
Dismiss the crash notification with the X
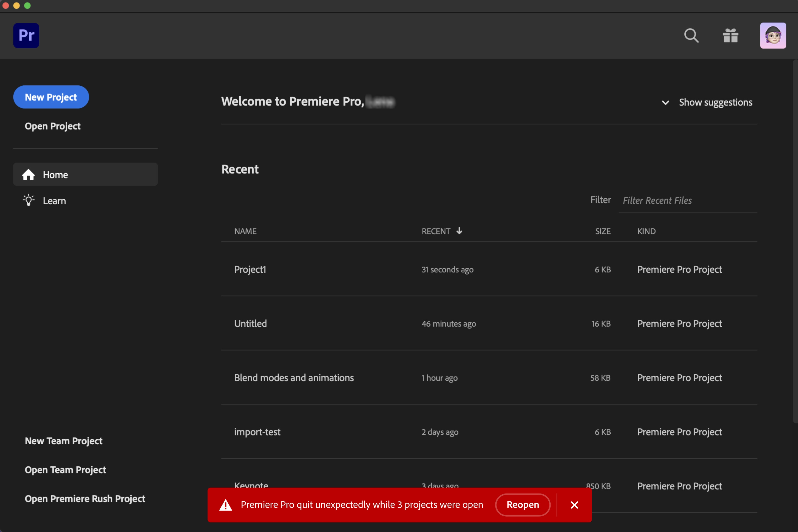click(x=574, y=505)
